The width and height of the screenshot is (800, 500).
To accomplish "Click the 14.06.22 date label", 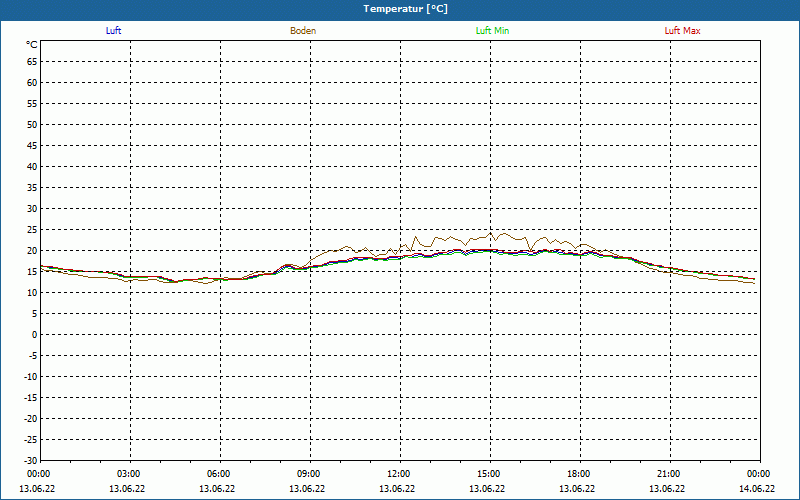I will 757,489.
